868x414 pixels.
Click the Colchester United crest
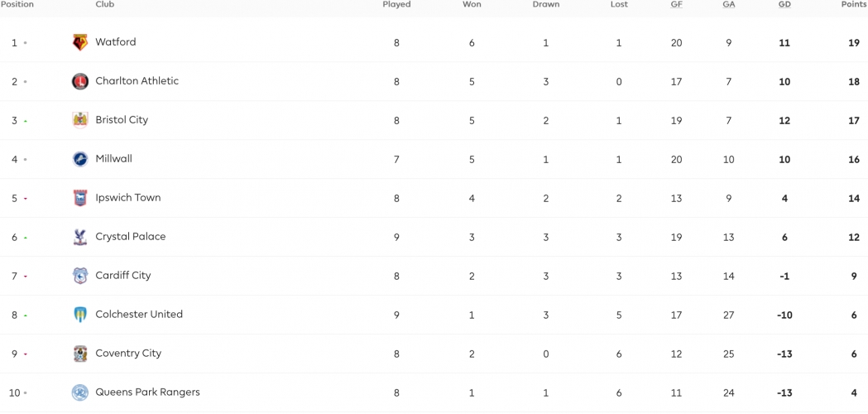point(80,315)
